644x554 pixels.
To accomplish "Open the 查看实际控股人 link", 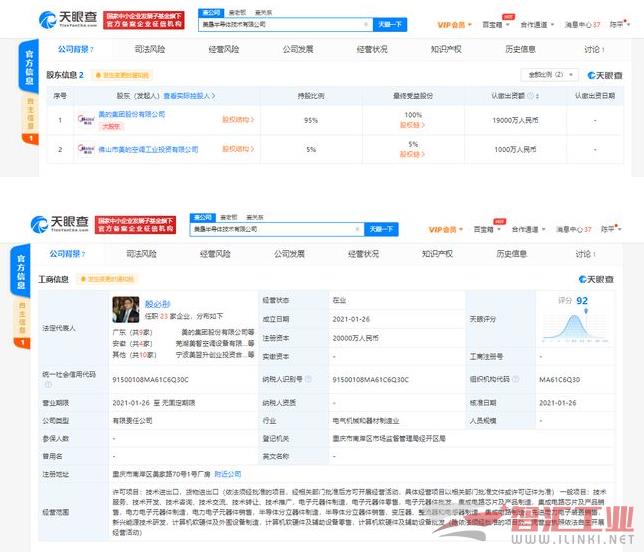I will [x=189, y=96].
